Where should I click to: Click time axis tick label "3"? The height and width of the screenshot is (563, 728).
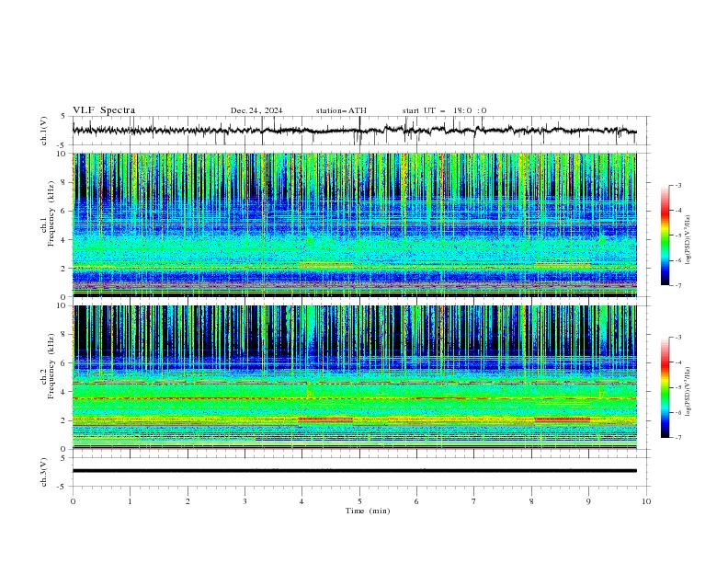245,501
